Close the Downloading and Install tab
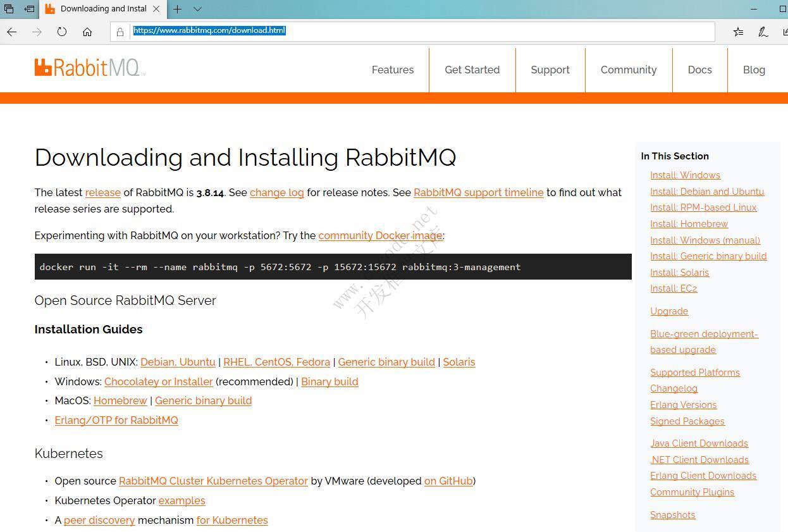The image size is (788, 532). (x=156, y=9)
